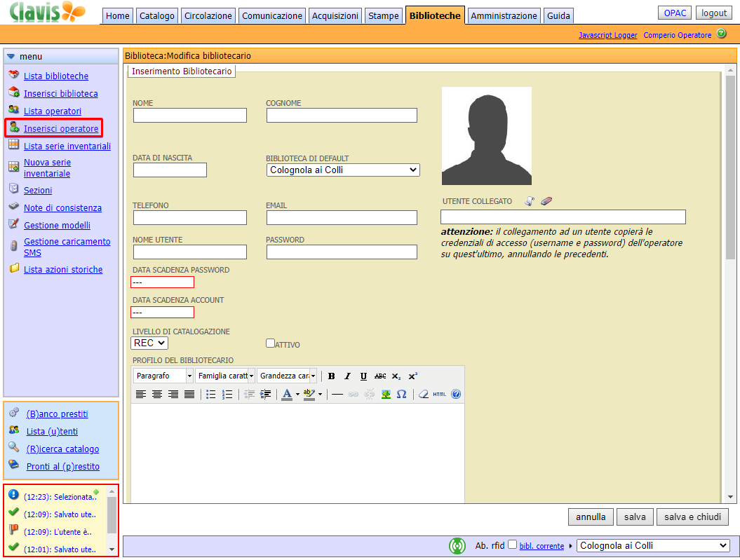Click the italic formatting icon
Image resolution: width=740 pixels, height=560 pixels.
click(347, 376)
